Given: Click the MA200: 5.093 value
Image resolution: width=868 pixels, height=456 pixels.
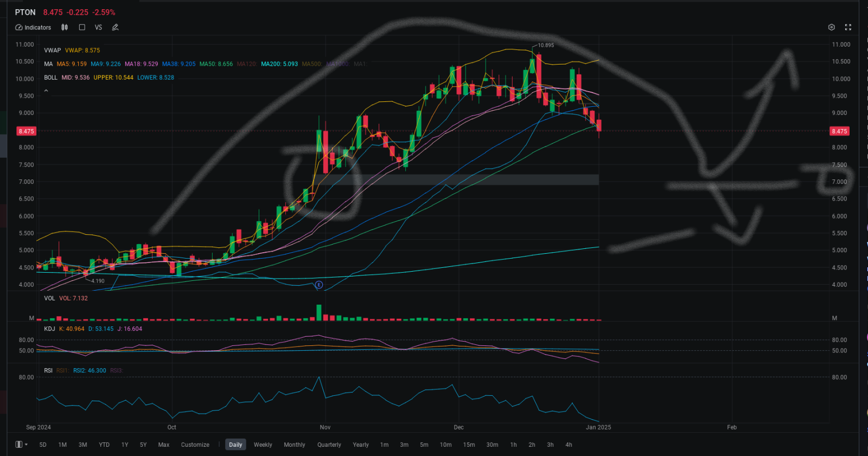Looking at the screenshot, I should coord(279,64).
